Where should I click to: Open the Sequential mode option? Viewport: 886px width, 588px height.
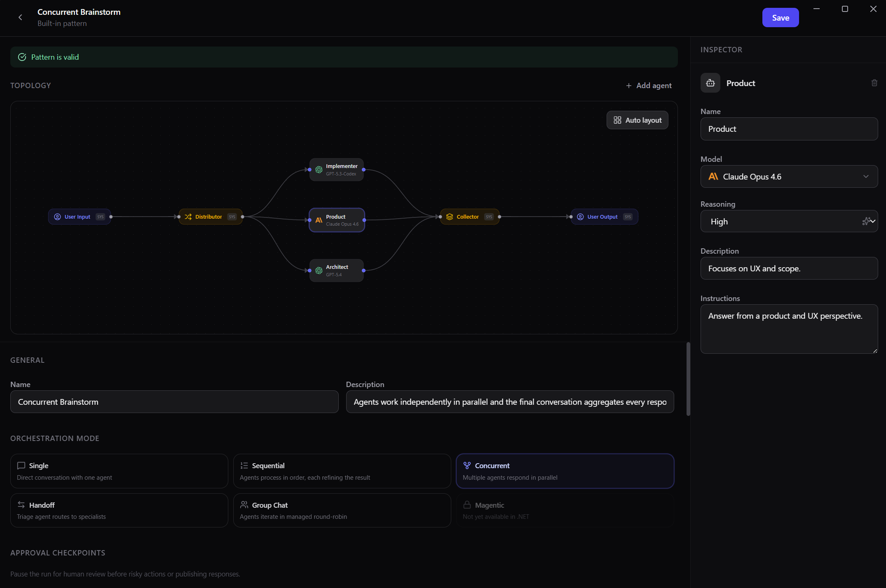342,471
